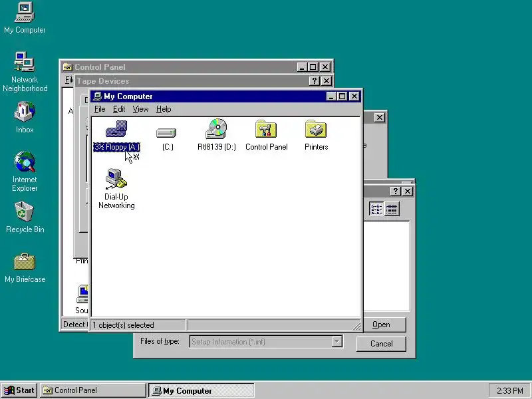Click the My Computer window resize grip

click(356, 326)
